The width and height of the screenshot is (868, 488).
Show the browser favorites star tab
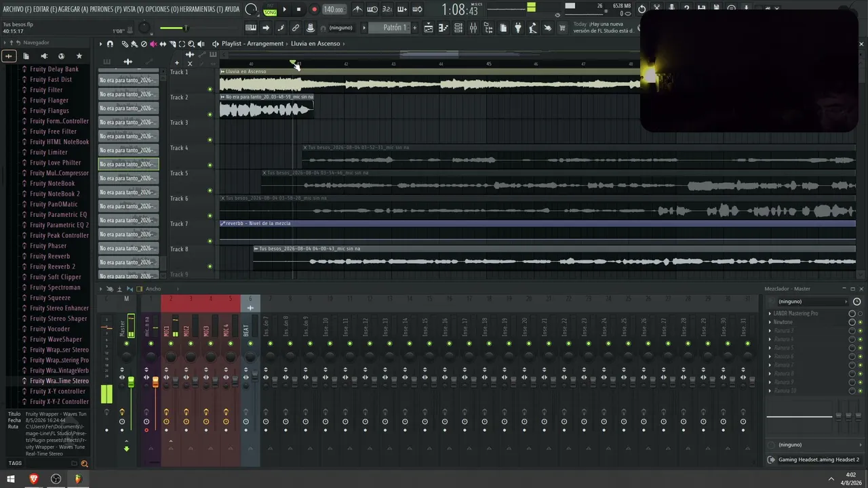click(79, 56)
